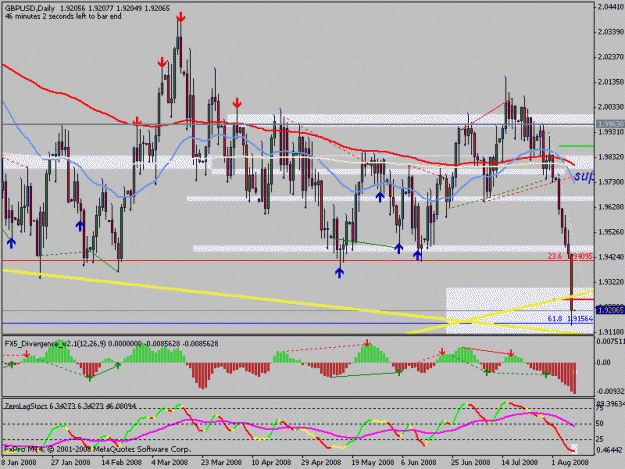
Task: Click the 1.94240 price axis label
Action: click(611, 257)
